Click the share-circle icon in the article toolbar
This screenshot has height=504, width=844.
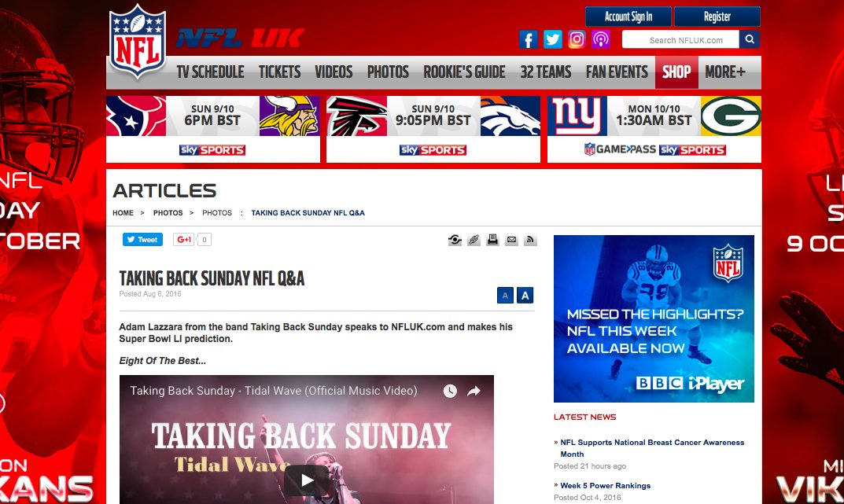455,240
